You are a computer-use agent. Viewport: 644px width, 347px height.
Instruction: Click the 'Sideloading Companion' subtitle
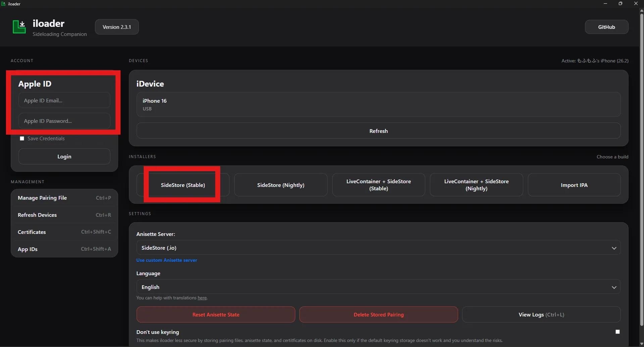[x=60, y=34]
